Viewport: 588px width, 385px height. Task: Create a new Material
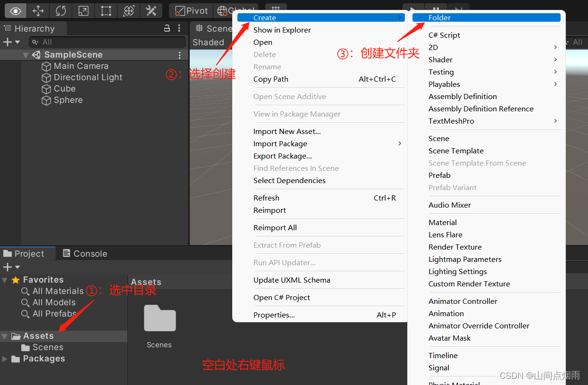[x=443, y=222]
